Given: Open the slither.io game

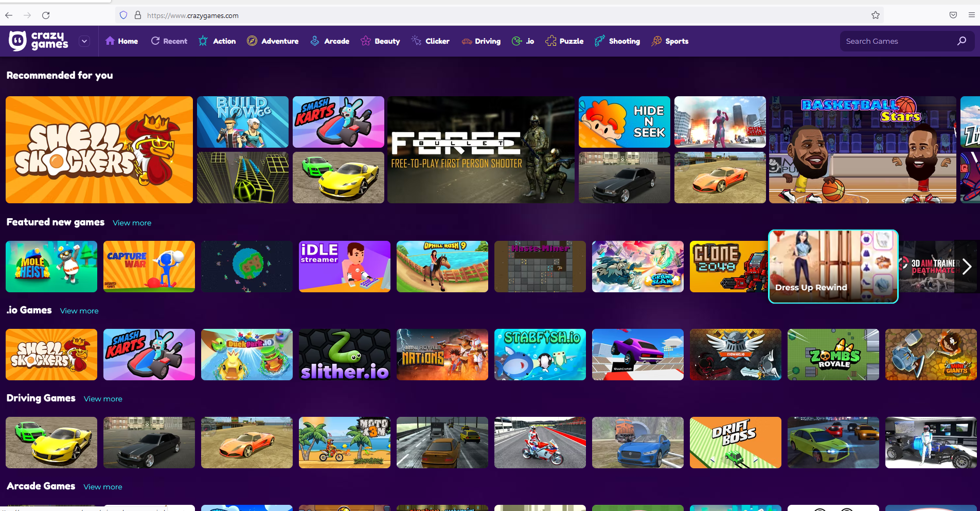Looking at the screenshot, I should [x=345, y=355].
